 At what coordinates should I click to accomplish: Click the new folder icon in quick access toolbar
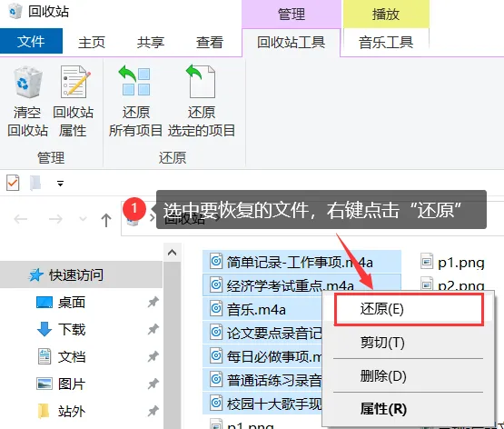tap(35, 183)
